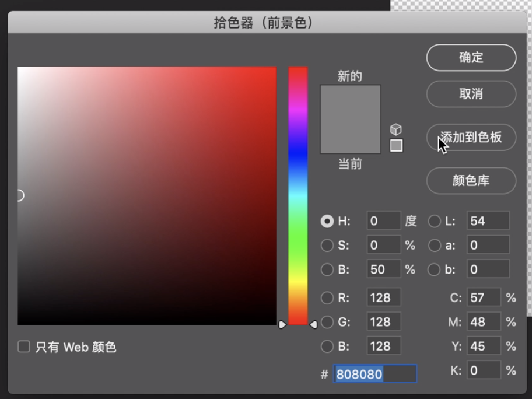Click the small web-safe color square swatch

pos(396,146)
